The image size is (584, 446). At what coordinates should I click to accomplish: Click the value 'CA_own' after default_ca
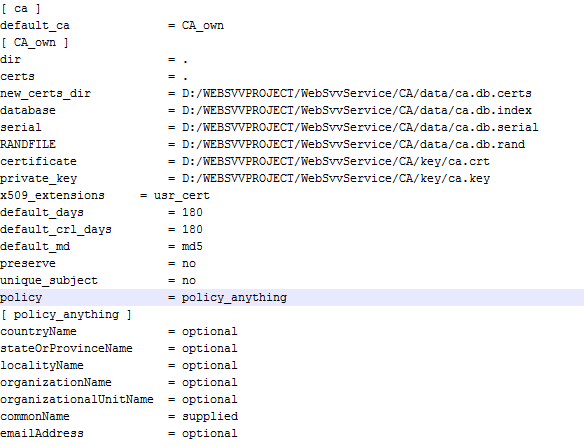point(203,25)
